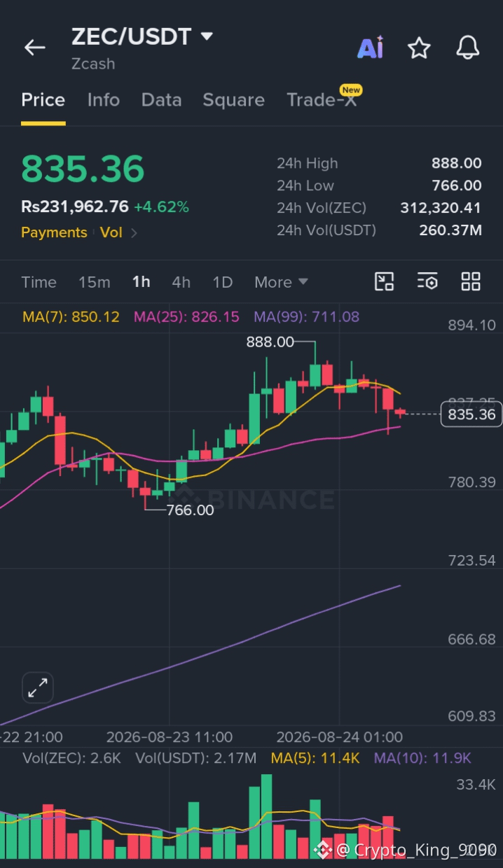Tap the MA(99): 711.08 indicator label

tap(306, 317)
